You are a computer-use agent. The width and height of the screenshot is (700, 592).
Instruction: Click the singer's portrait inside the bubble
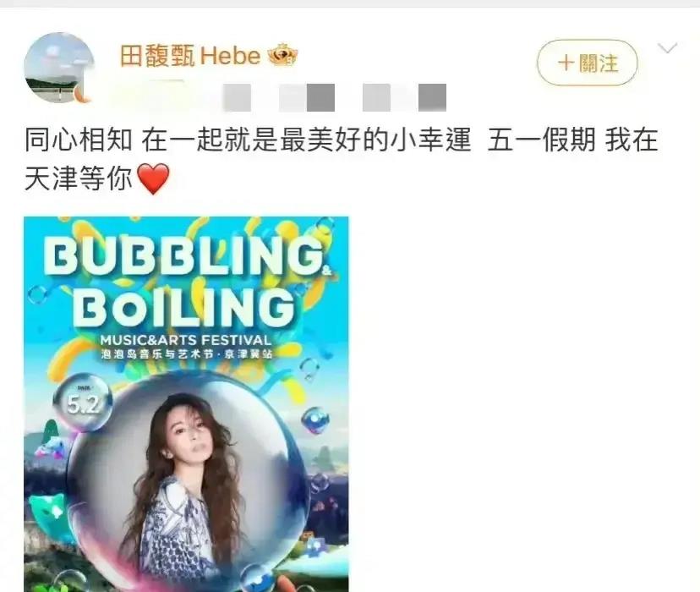pyautogui.click(x=188, y=485)
